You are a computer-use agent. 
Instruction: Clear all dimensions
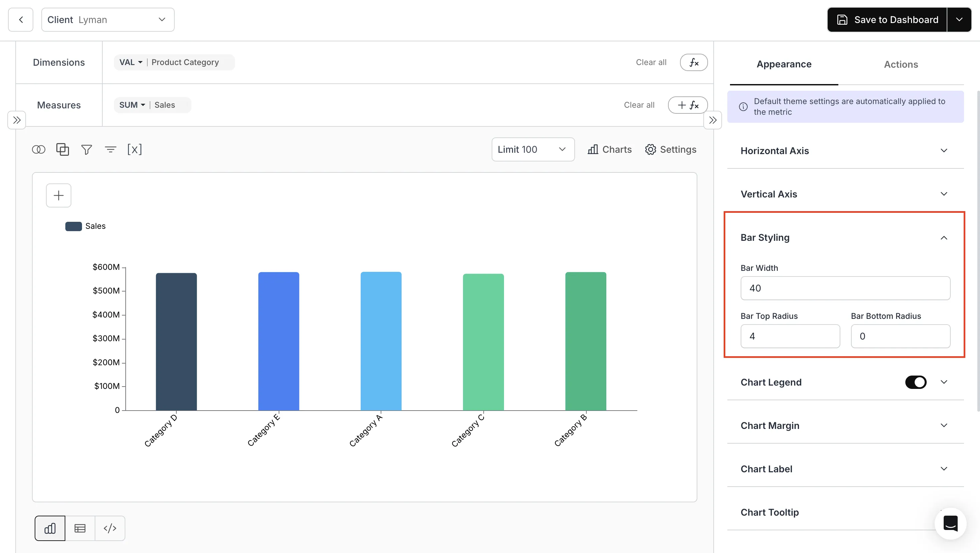tap(651, 62)
